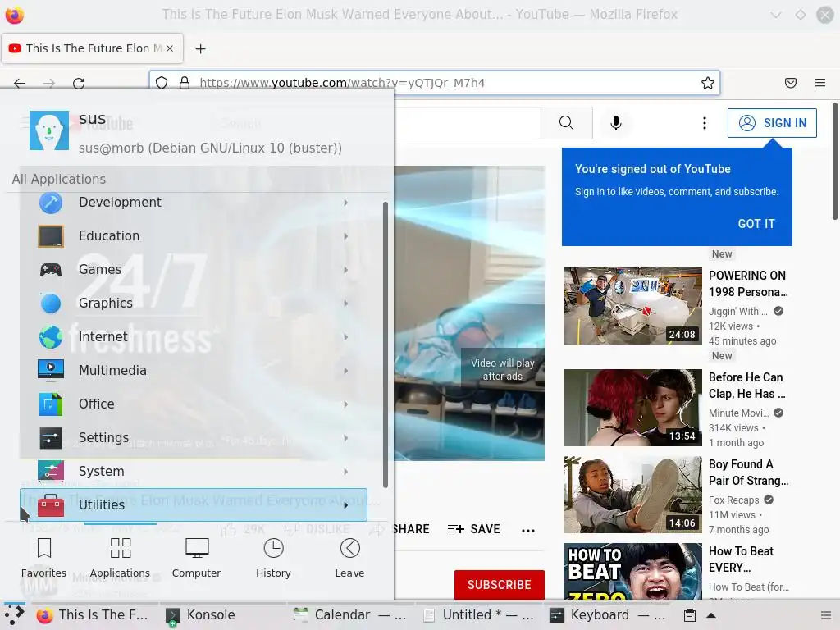Open the Internet globe icon
The width and height of the screenshot is (840, 630).
(x=51, y=337)
